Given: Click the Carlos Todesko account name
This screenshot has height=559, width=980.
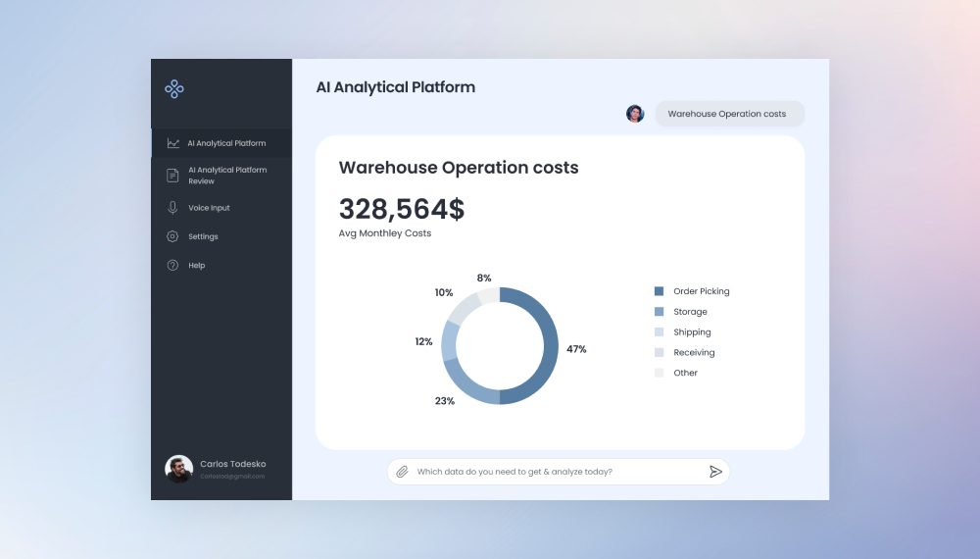Looking at the screenshot, I should 232,464.
